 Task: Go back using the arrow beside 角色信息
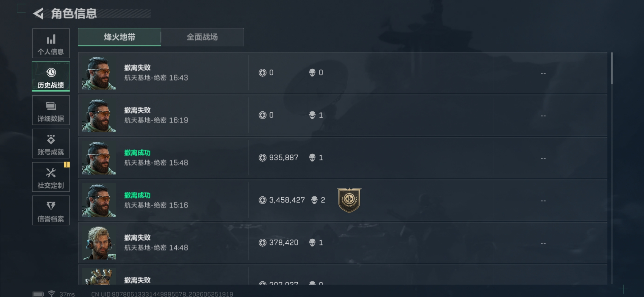38,13
